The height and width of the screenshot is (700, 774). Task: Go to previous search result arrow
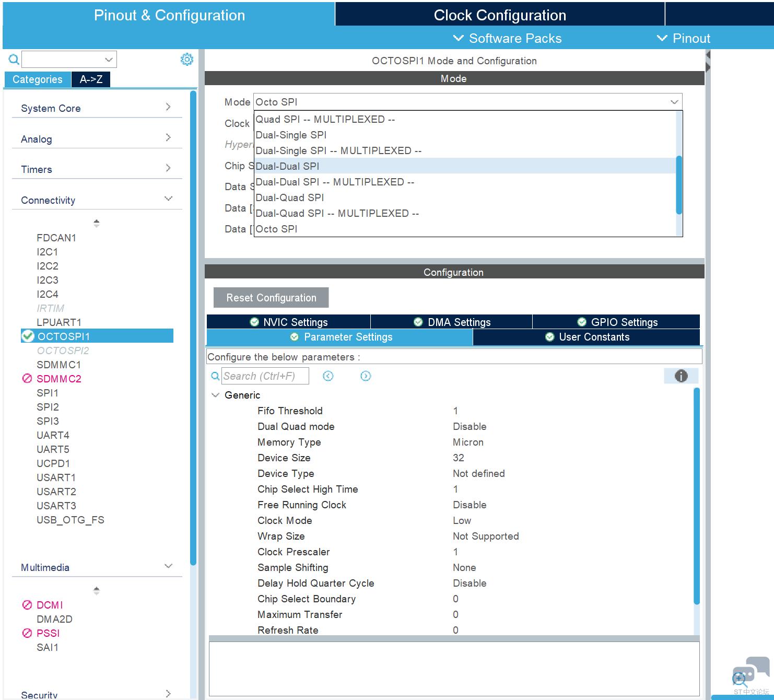pos(328,376)
